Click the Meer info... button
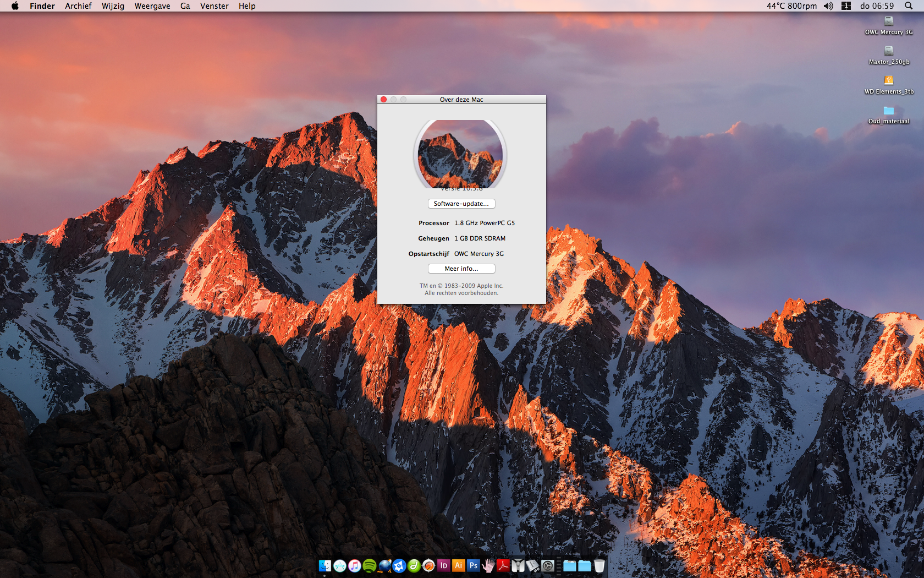 click(x=461, y=269)
